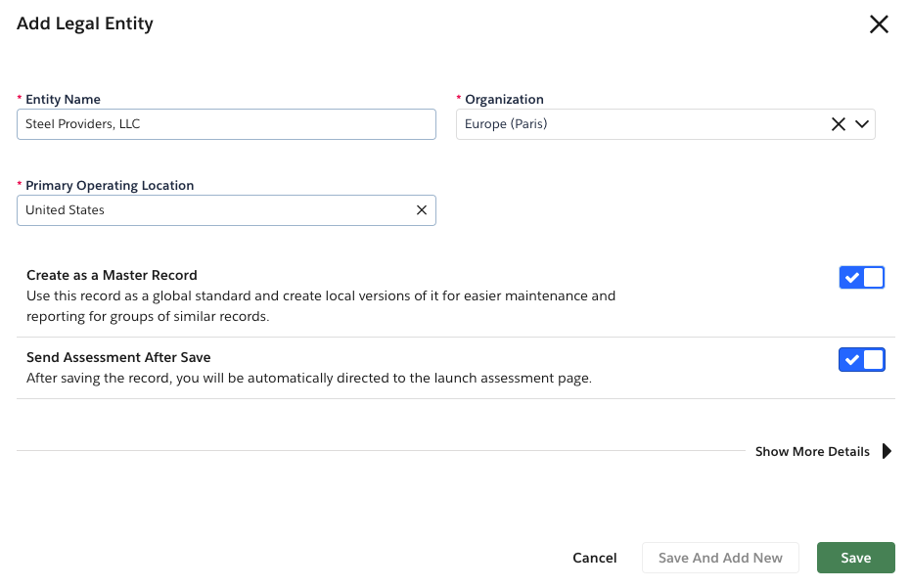Click the Send Assessment After Save heading
The width and height of the screenshot is (910, 588).
pos(118,356)
